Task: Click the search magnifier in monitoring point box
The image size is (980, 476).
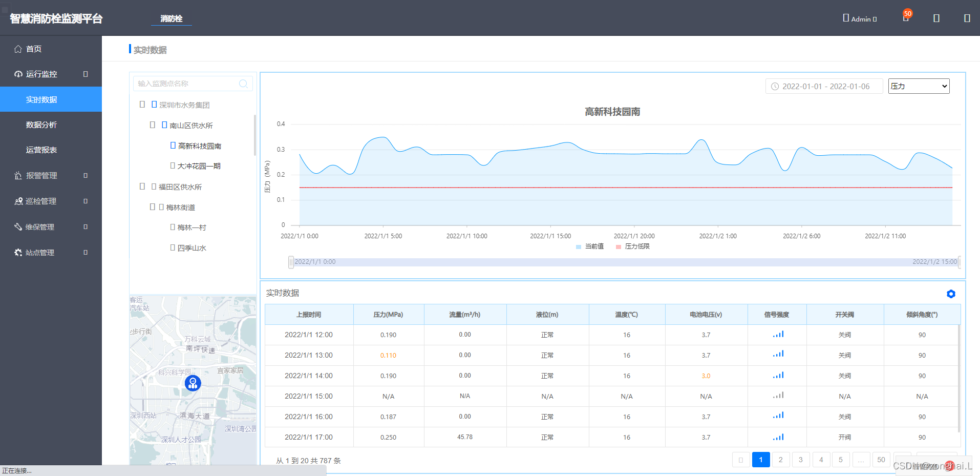Action: pos(243,84)
